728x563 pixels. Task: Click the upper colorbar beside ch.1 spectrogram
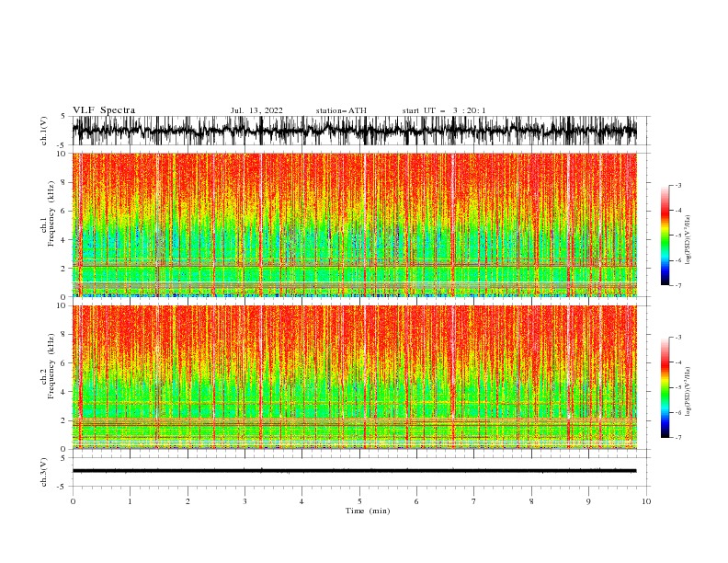[665, 236]
